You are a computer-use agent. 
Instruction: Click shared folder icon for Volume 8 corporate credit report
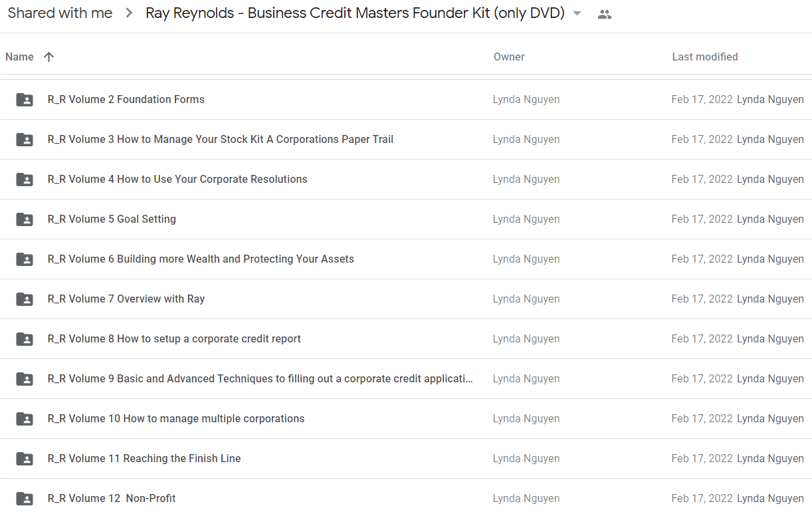tap(25, 339)
